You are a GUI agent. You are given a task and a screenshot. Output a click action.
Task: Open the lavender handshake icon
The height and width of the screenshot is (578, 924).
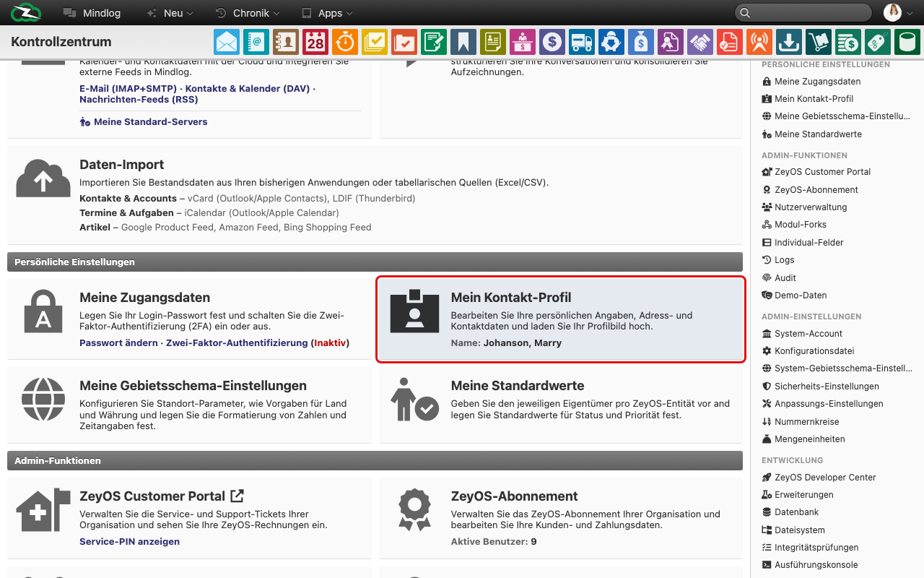[700, 42]
